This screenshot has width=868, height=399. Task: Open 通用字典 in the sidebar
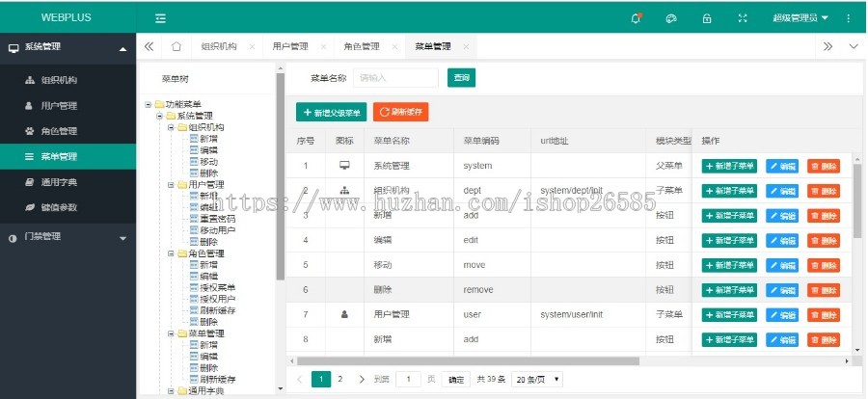pos(58,181)
